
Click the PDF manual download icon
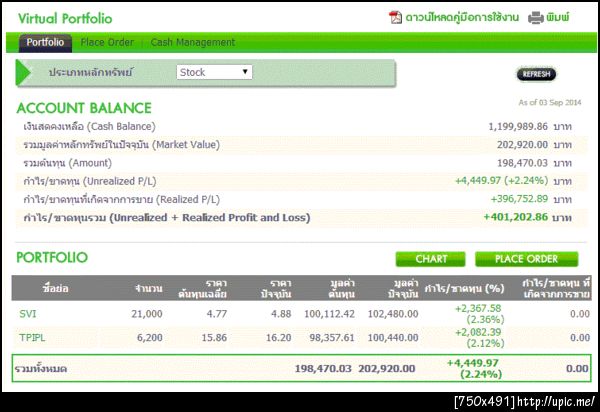(x=395, y=17)
